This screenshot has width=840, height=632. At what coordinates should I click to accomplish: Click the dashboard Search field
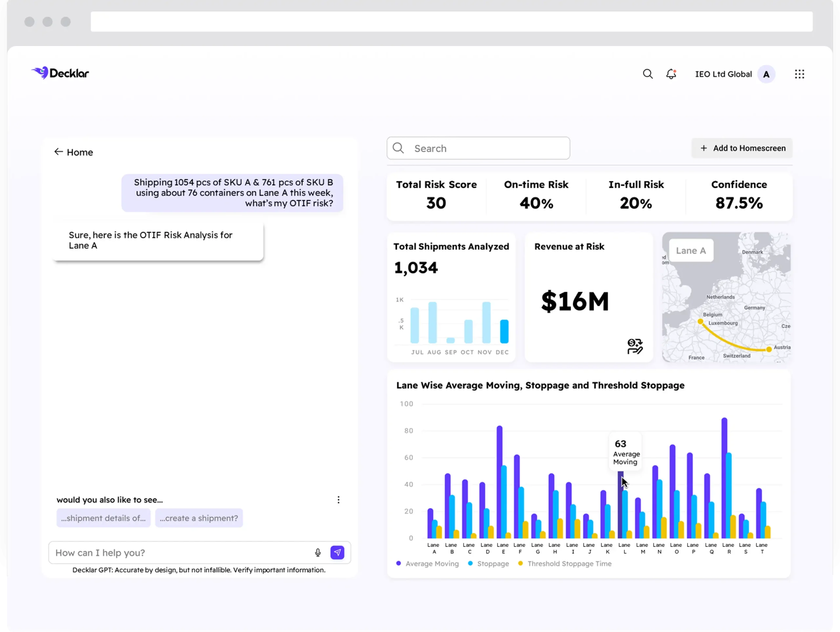[x=478, y=148]
